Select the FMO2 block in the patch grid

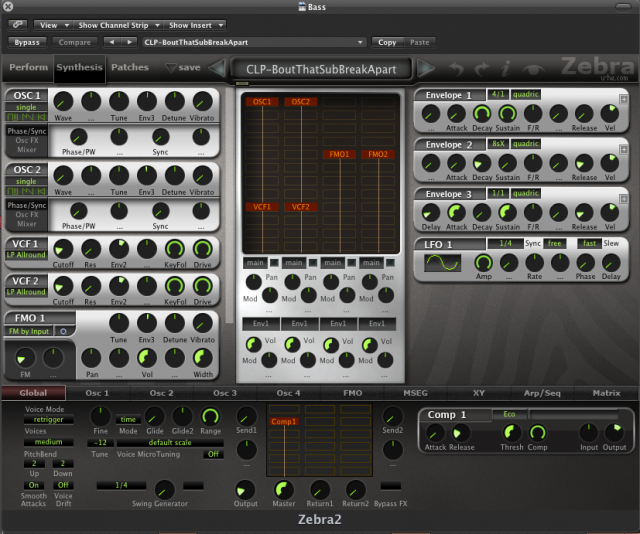377,154
